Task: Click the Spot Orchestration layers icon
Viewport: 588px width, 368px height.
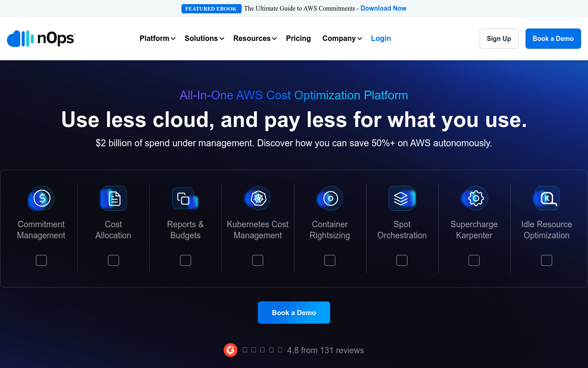Action: (402, 198)
